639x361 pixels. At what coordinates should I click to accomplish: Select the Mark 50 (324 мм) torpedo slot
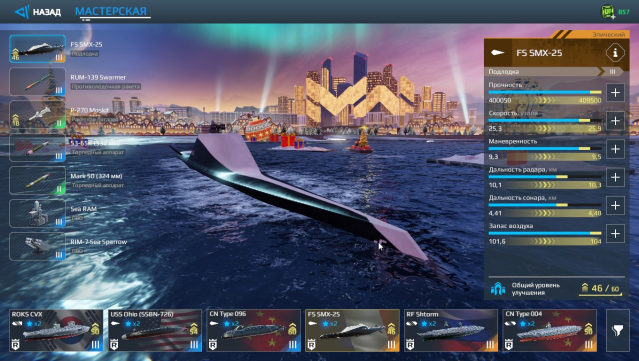tap(37, 180)
